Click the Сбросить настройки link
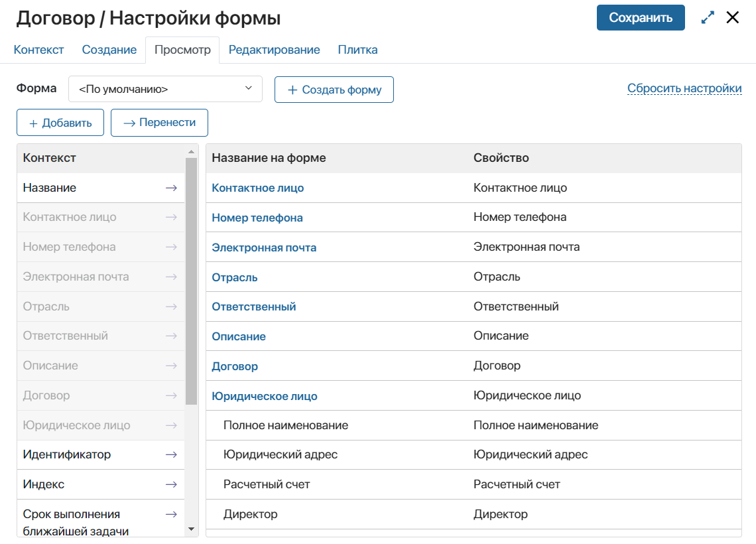The image size is (756, 544). (x=684, y=88)
